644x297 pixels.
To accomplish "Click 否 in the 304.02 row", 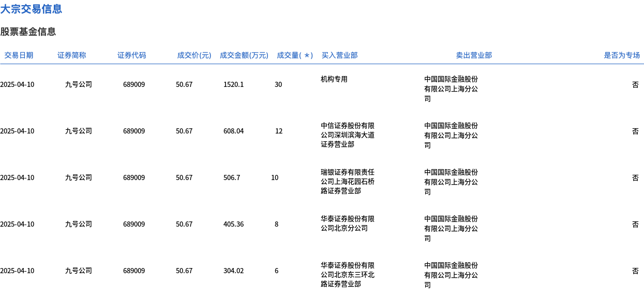I will coord(635,271).
